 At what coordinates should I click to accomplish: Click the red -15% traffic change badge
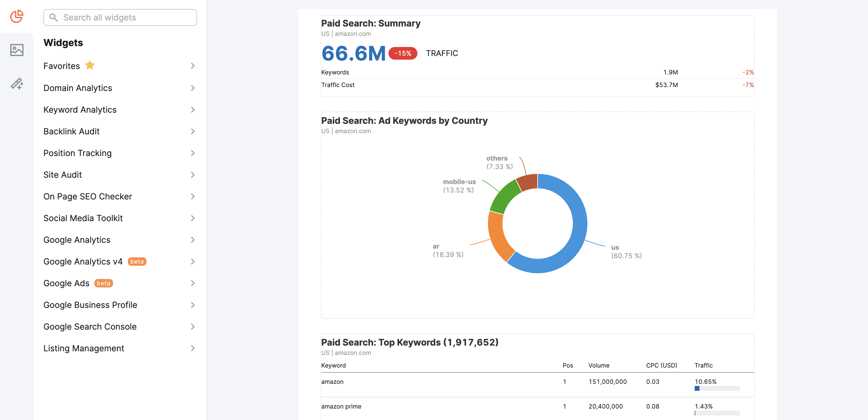(402, 53)
